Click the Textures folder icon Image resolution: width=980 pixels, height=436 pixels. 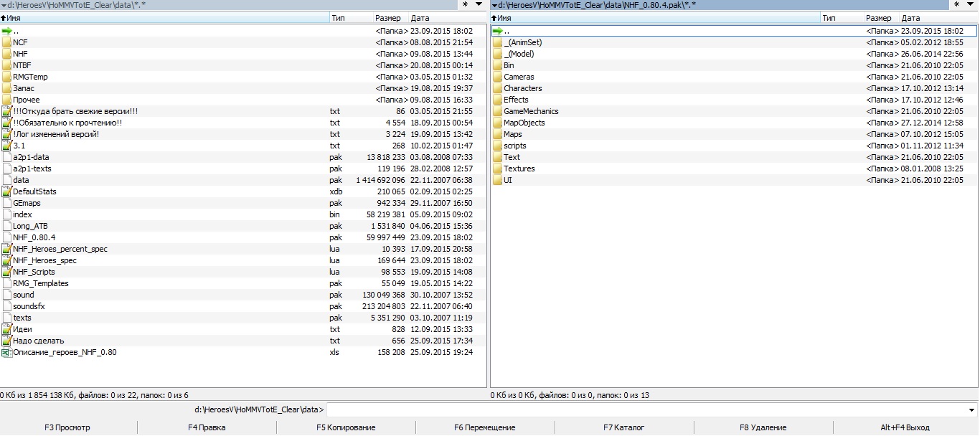498,169
